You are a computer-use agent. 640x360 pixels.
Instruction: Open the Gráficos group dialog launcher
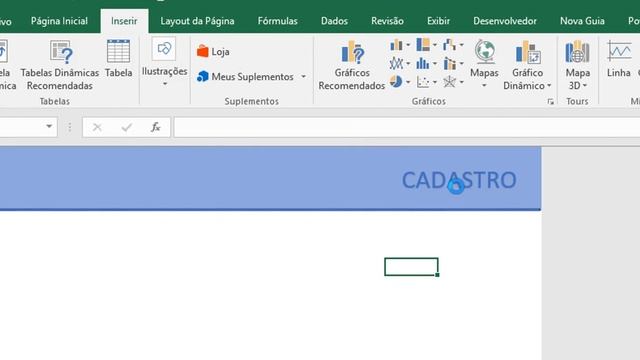pos(551,102)
